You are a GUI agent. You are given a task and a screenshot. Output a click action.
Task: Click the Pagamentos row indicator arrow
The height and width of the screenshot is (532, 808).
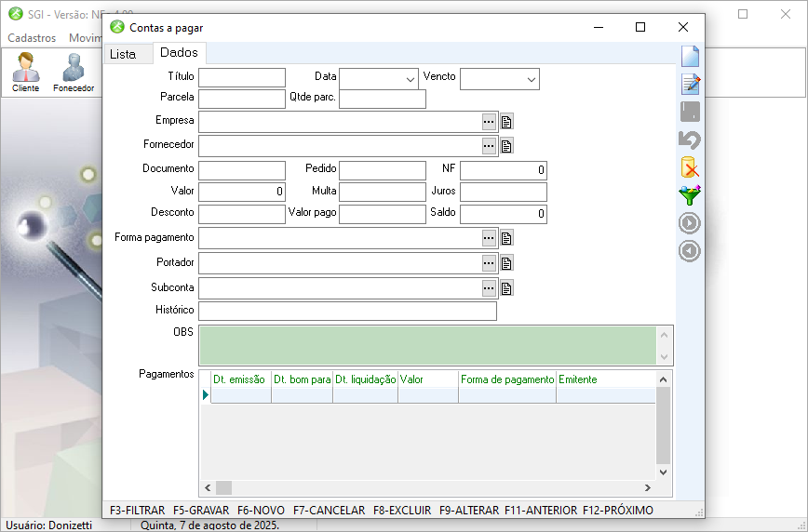(x=206, y=395)
